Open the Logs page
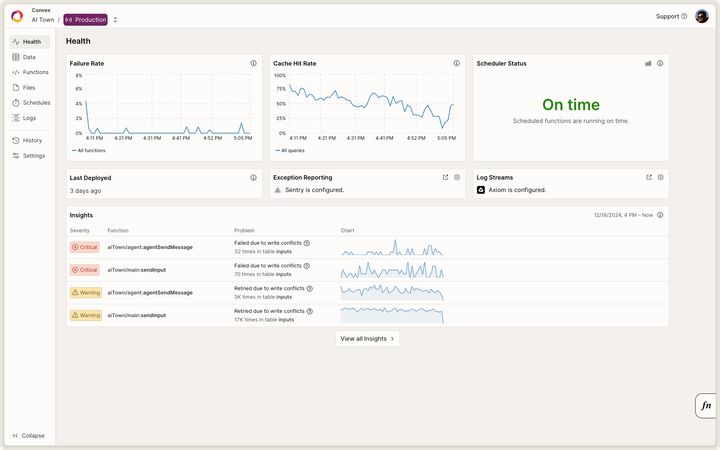 click(29, 118)
